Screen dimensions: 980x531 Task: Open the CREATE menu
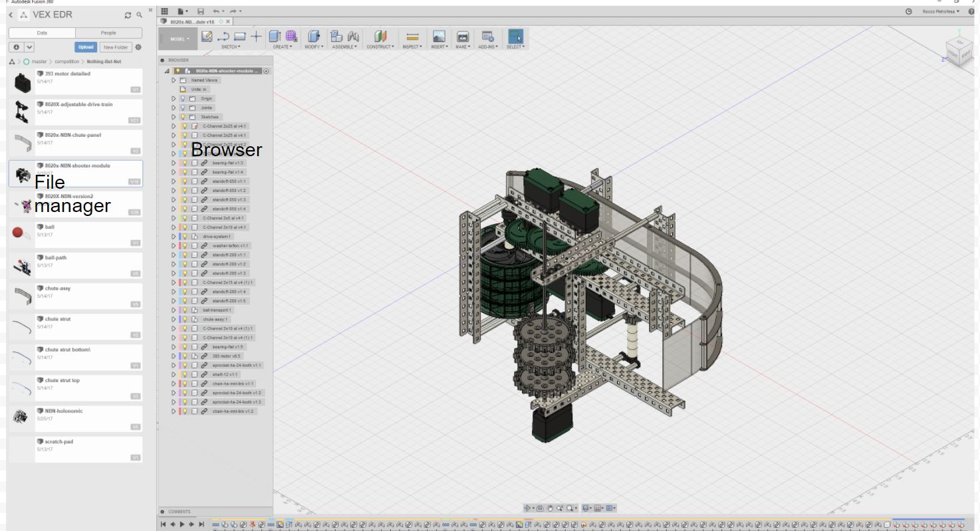(x=282, y=47)
